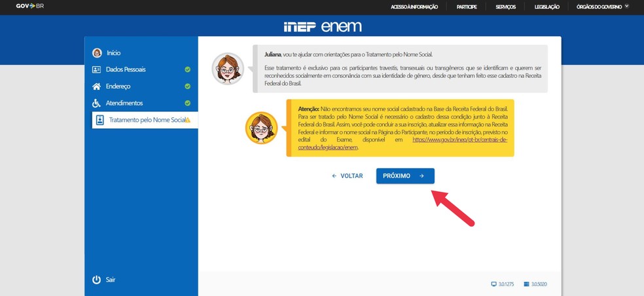Expand Órgãos do Governo dropdown
Image resolution: width=644 pixels, height=296 pixels.
point(603,7)
